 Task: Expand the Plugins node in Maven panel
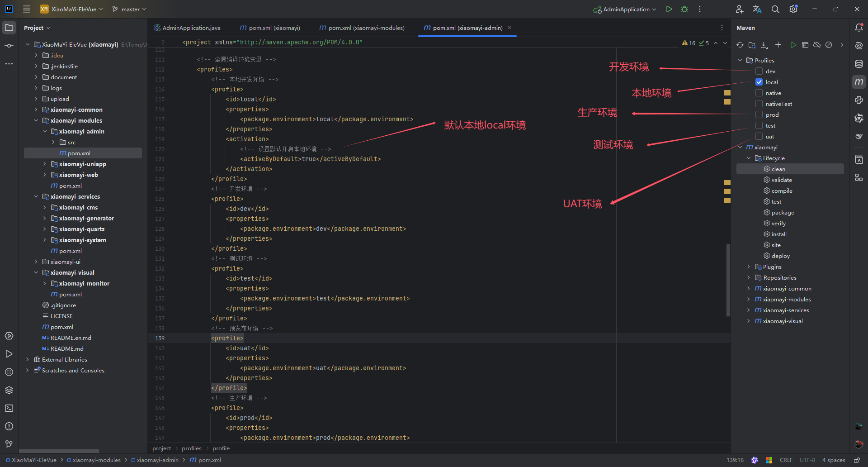[x=749, y=267]
